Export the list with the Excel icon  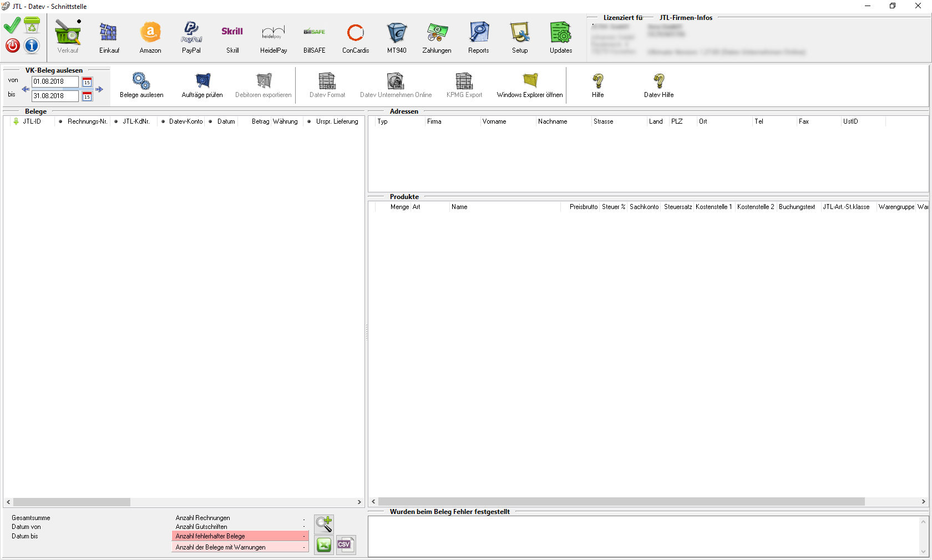324,545
